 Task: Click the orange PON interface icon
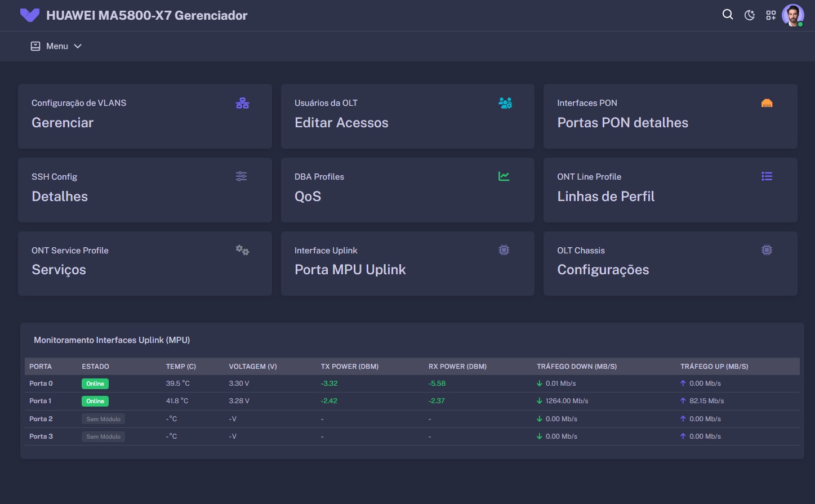767,103
